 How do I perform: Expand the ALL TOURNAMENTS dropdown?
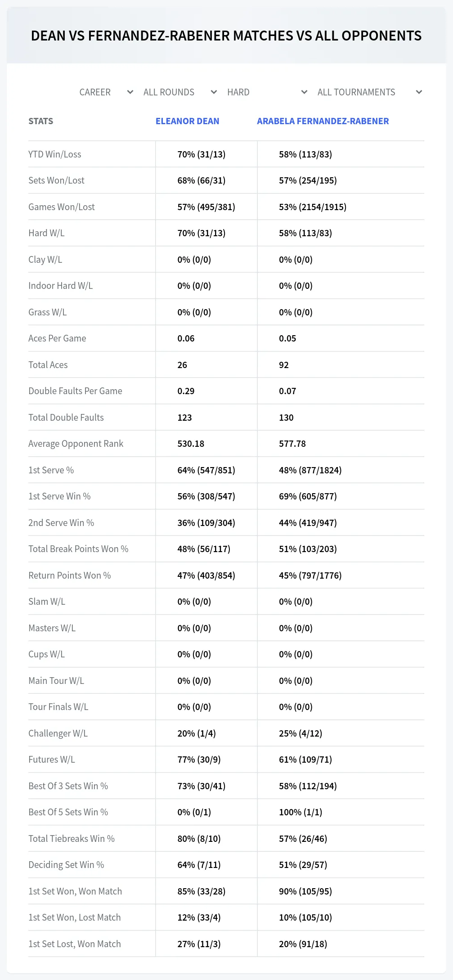(x=369, y=92)
